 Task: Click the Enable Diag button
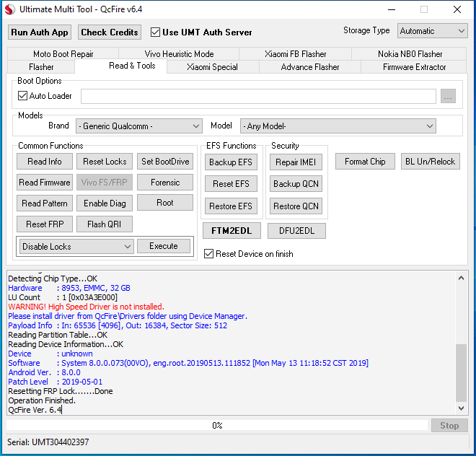point(105,203)
